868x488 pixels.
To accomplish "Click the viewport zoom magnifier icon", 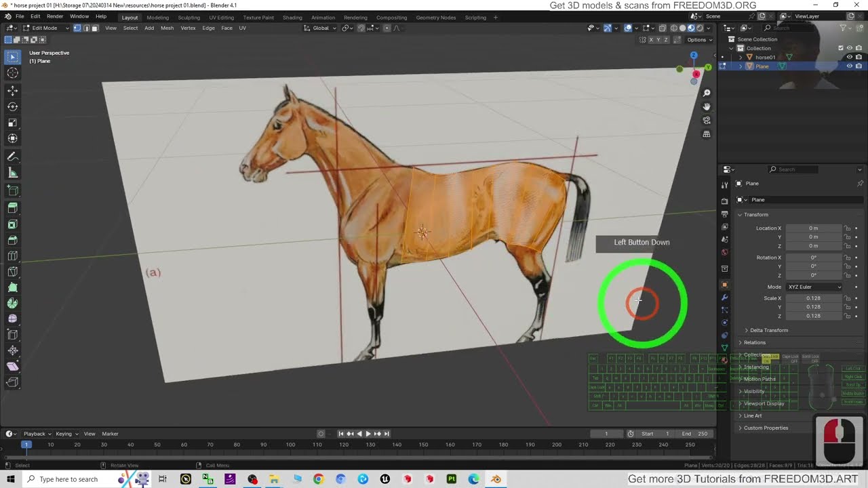I will point(707,93).
